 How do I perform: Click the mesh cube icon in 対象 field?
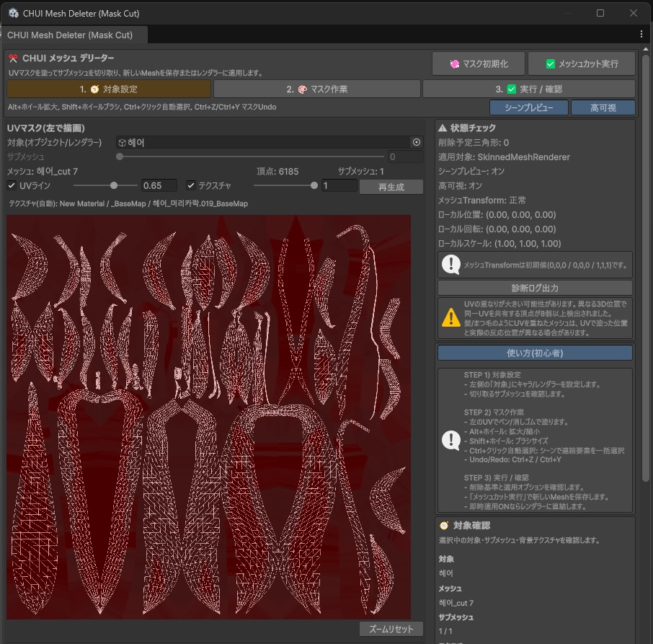(122, 143)
